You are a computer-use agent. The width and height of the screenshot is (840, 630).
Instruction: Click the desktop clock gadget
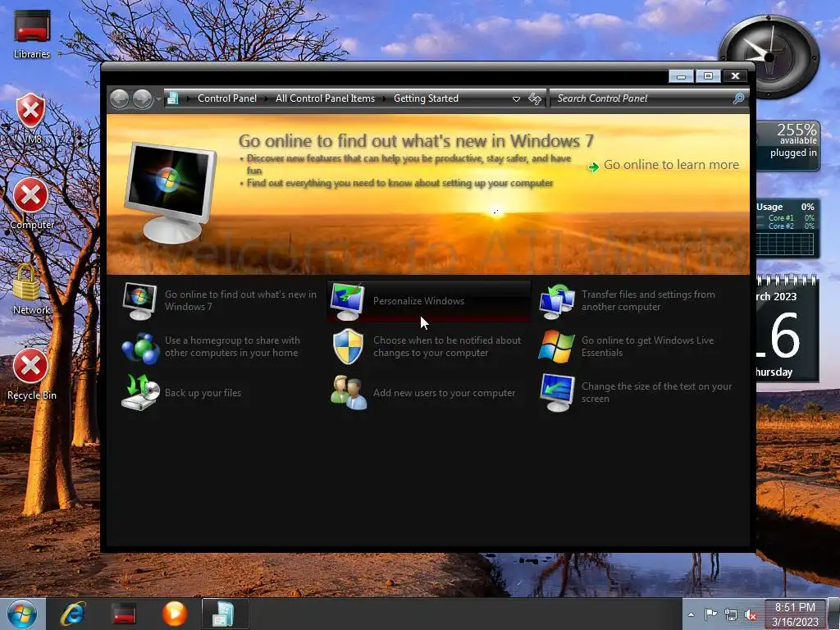769,57
